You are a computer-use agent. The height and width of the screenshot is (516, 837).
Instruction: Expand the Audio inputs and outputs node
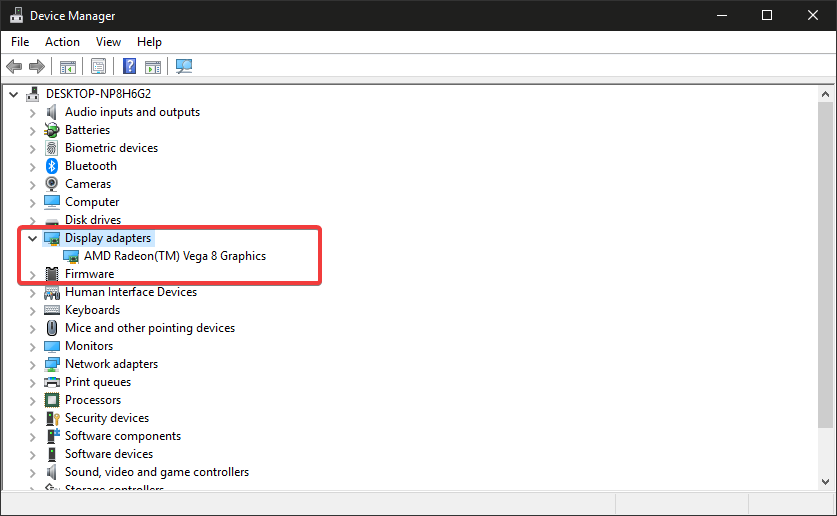(33, 112)
